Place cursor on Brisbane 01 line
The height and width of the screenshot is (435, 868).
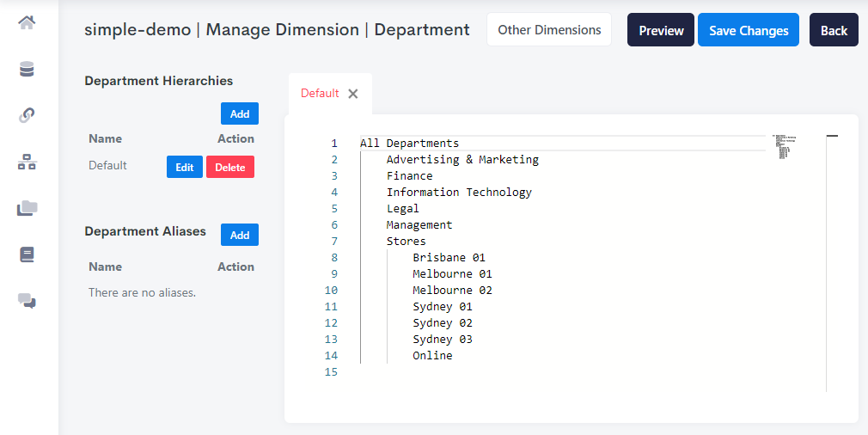click(449, 257)
